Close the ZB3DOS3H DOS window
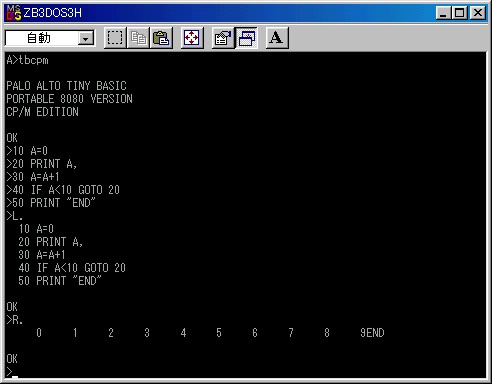Image resolution: width=492 pixels, height=384 pixels. pyautogui.click(x=477, y=13)
